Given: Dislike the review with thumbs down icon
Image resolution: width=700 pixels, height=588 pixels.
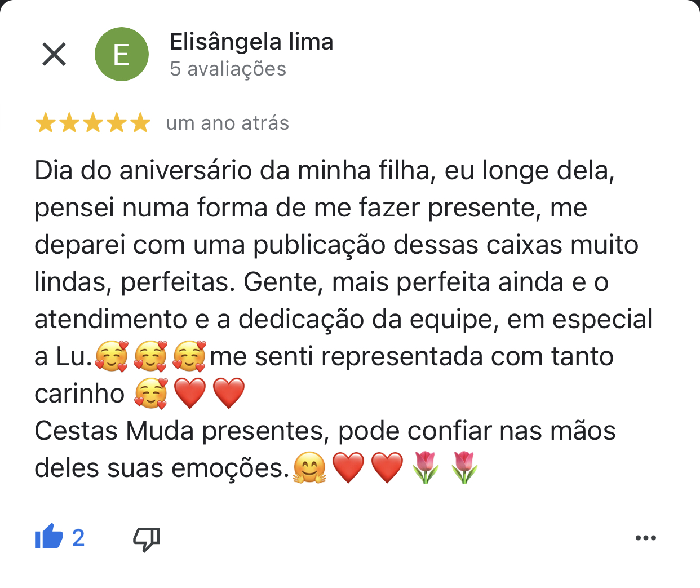Looking at the screenshot, I should coord(147,539).
